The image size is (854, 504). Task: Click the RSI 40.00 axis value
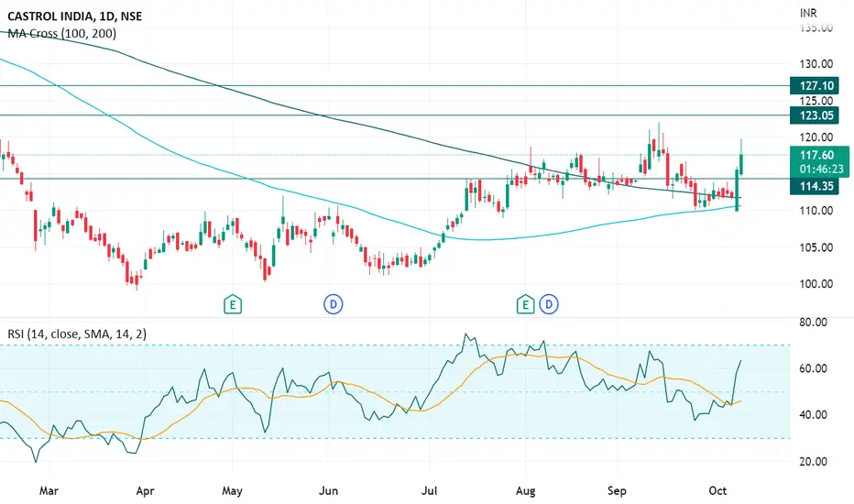coord(813,414)
